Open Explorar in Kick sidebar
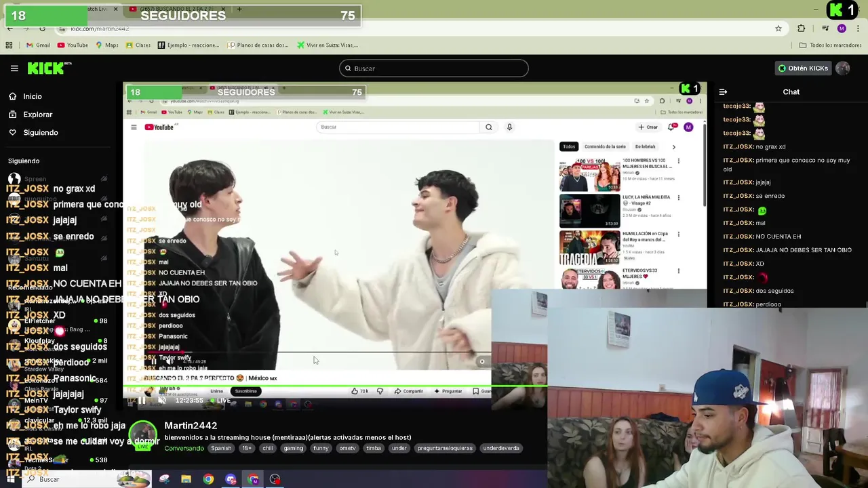This screenshot has width=868, height=488. tap(31, 115)
